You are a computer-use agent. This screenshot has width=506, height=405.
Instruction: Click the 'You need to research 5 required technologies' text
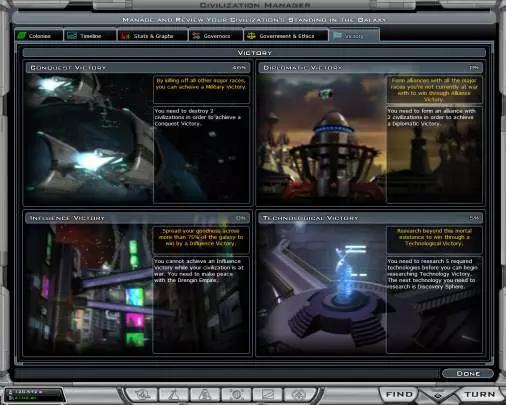[x=432, y=274]
